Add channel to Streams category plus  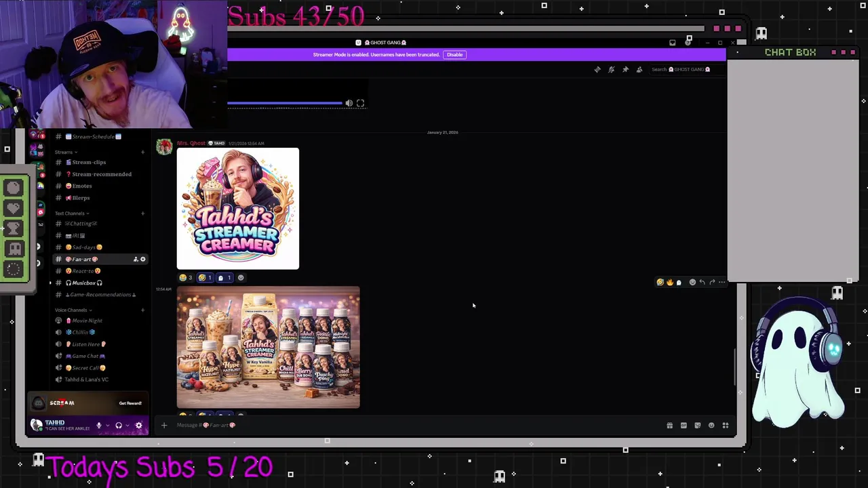(x=142, y=152)
